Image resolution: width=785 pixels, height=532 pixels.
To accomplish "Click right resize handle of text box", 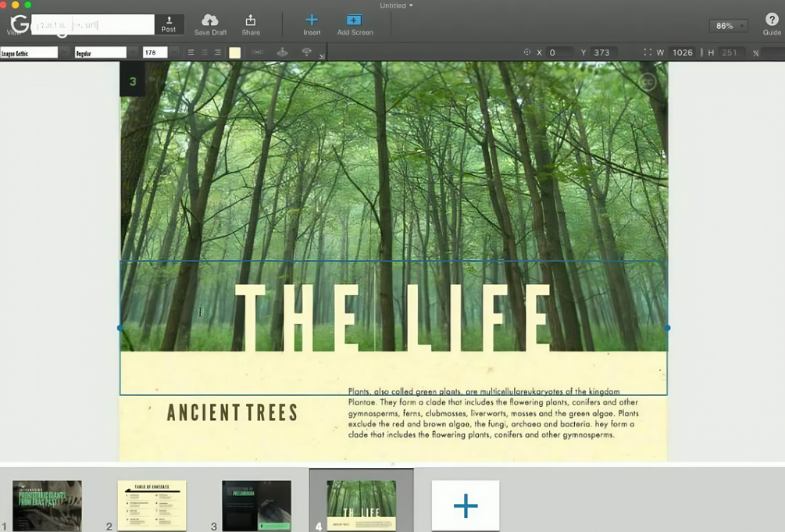I will click(x=667, y=327).
